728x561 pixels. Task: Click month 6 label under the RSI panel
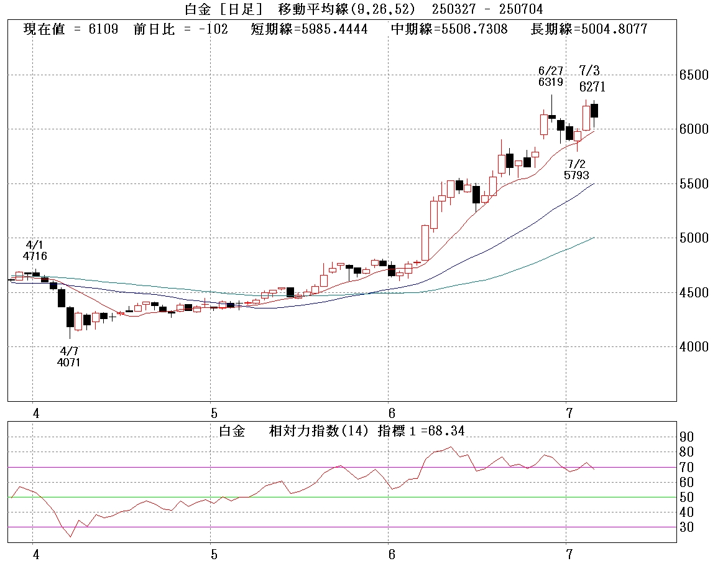pyautogui.click(x=392, y=553)
